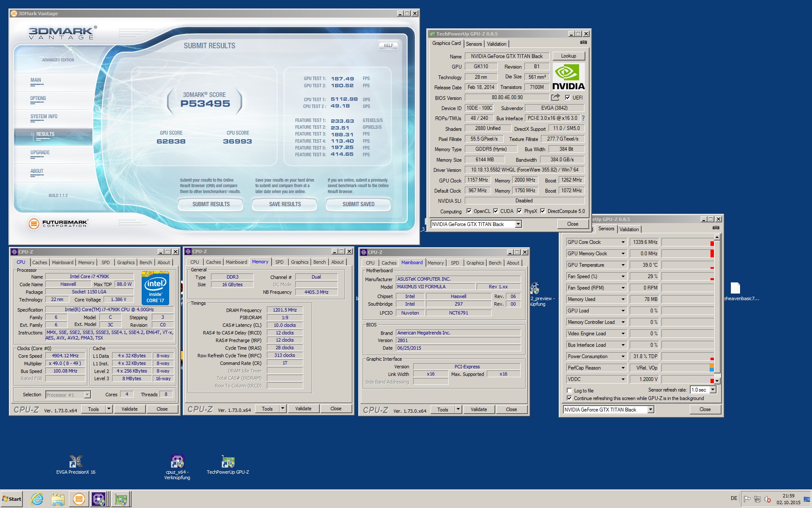Open the network tray icon

point(757,499)
